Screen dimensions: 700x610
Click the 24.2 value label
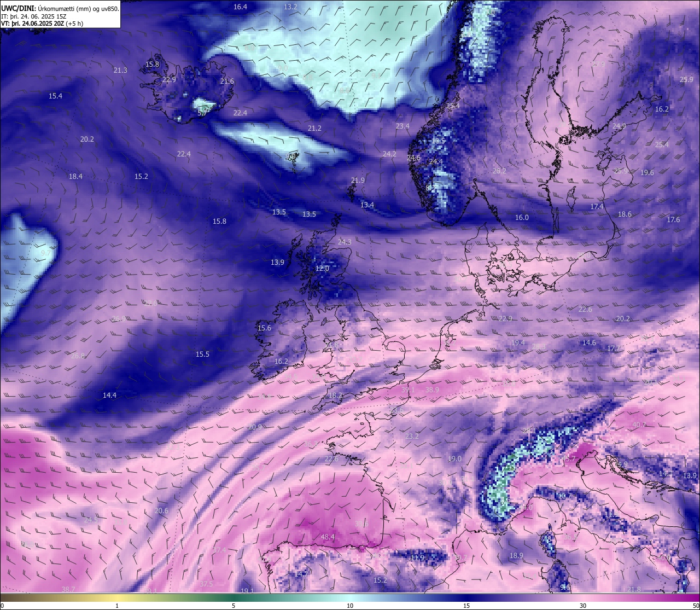pyautogui.click(x=389, y=154)
